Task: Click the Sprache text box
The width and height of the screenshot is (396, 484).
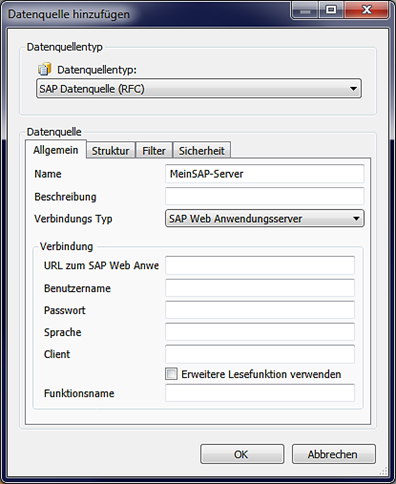Action: [260, 332]
